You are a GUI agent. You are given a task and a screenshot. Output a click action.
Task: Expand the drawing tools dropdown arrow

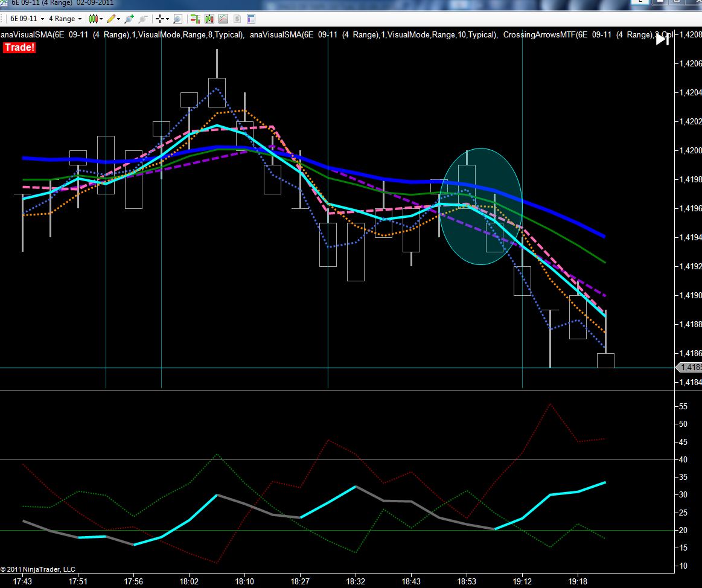[119, 19]
